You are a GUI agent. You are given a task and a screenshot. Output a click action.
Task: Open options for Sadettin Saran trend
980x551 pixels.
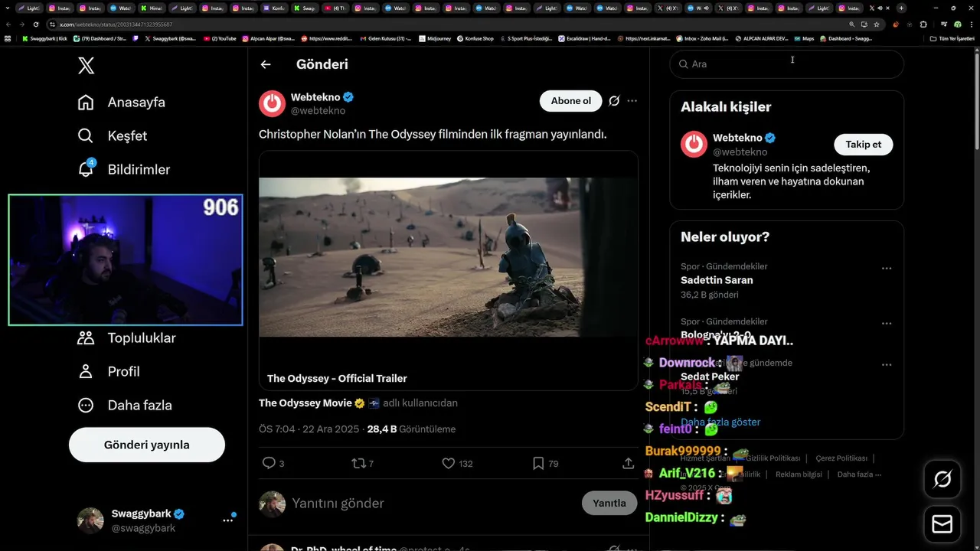click(887, 269)
